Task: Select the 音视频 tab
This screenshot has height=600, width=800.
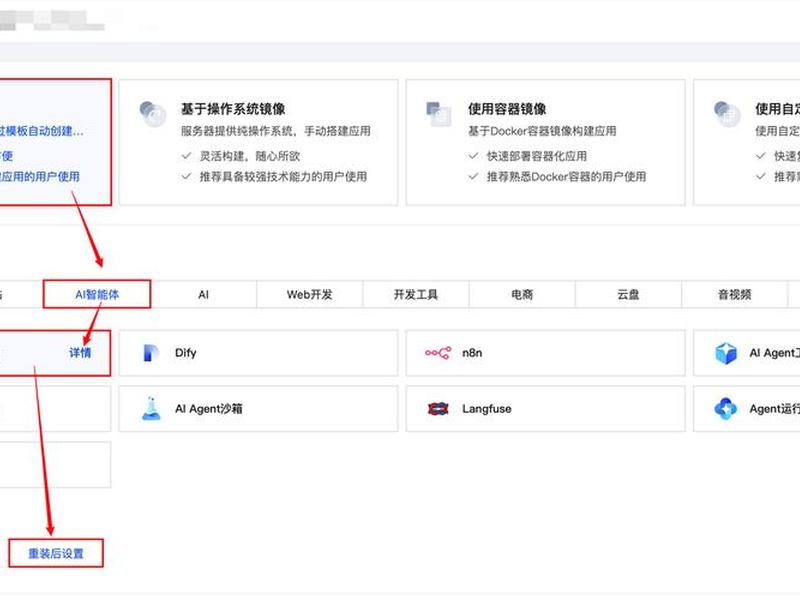Action: pyautogui.click(x=735, y=294)
